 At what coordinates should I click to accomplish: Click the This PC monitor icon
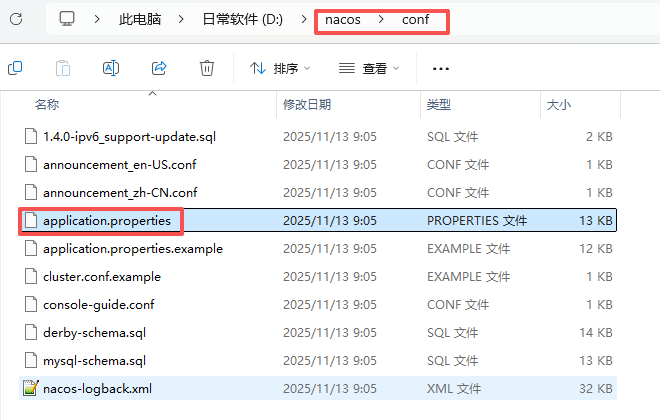(67, 19)
